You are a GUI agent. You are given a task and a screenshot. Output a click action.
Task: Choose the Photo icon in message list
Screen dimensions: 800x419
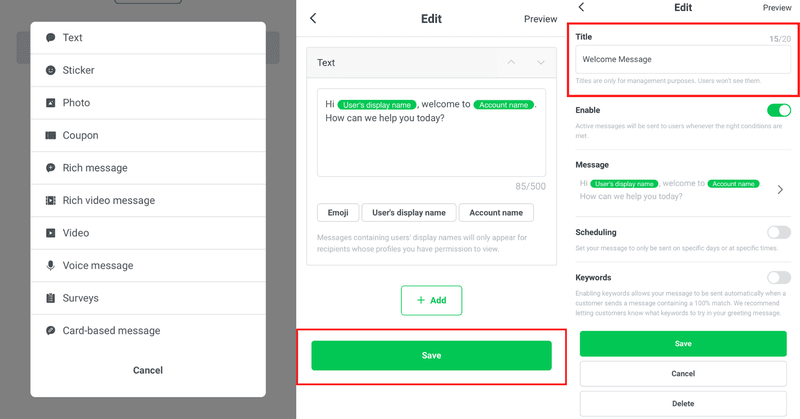point(51,103)
